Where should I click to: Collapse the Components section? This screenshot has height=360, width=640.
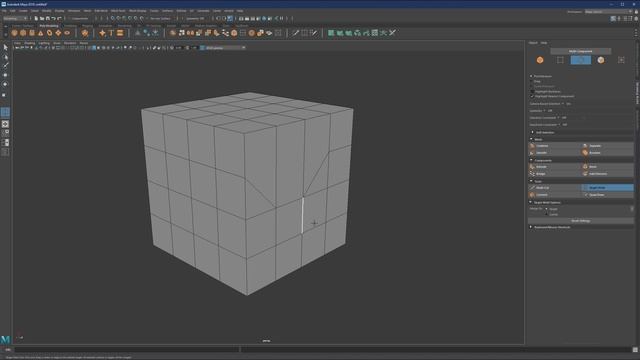[x=531, y=160]
